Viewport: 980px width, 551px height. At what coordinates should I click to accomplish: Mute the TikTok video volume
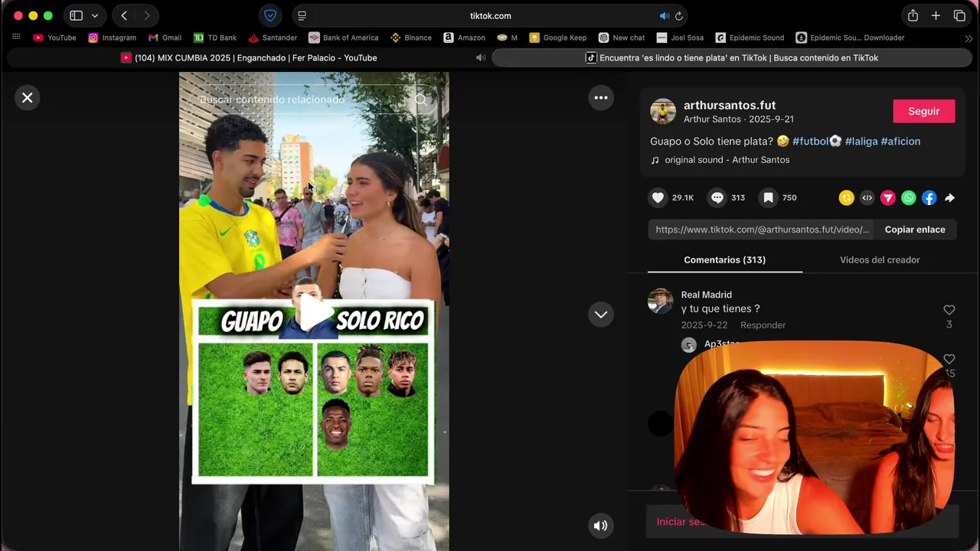click(601, 526)
